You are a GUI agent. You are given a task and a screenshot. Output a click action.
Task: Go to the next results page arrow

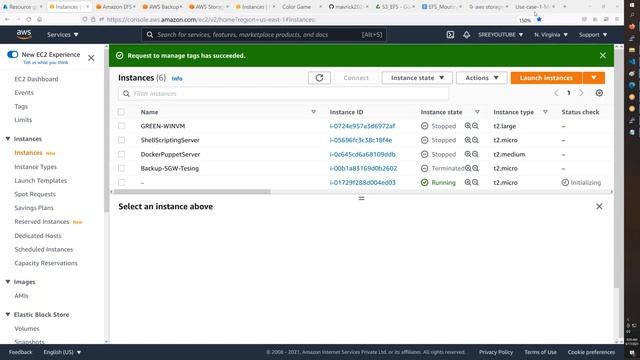tap(581, 93)
